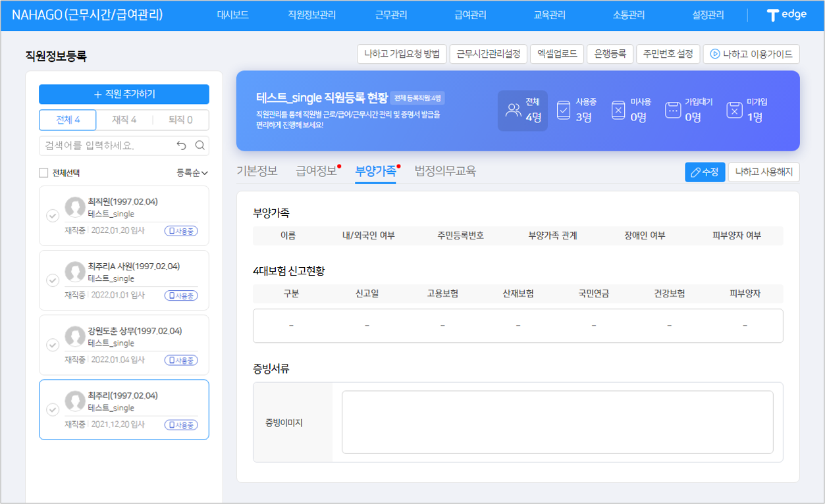The image size is (825, 504).
Task: Open the 교육관리 menu
Action: pyautogui.click(x=549, y=15)
